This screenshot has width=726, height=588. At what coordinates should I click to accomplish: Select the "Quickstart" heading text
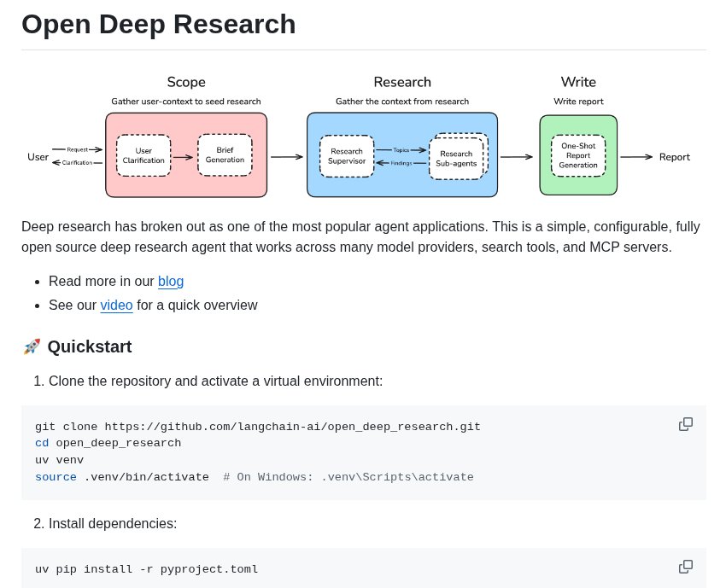click(x=90, y=346)
